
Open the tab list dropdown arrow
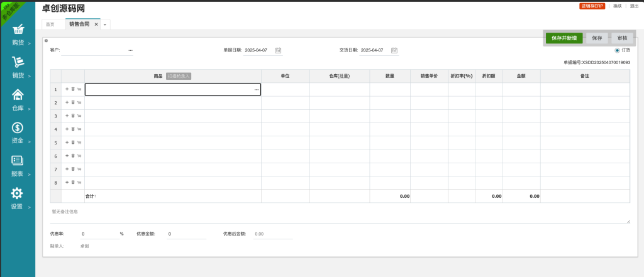(105, 24)
